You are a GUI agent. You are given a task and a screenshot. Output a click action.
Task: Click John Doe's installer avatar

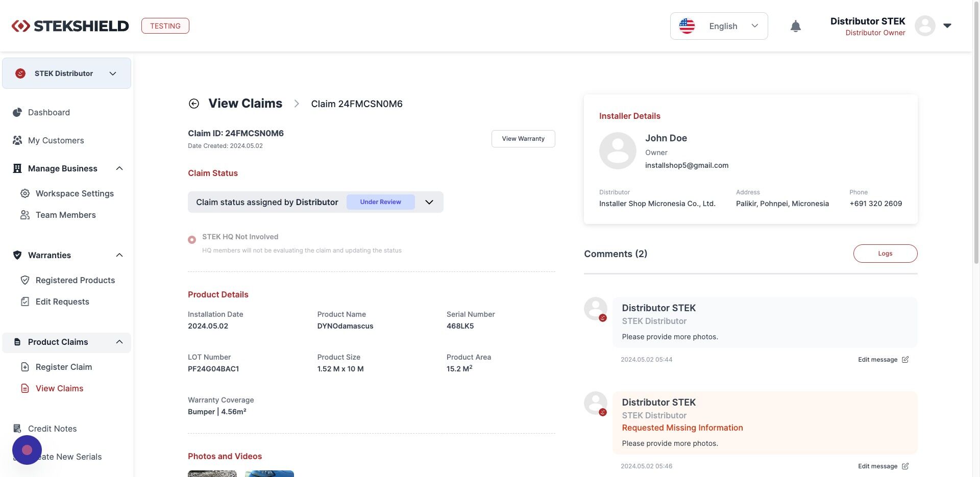pyautogui.click(x=618, y=150)
